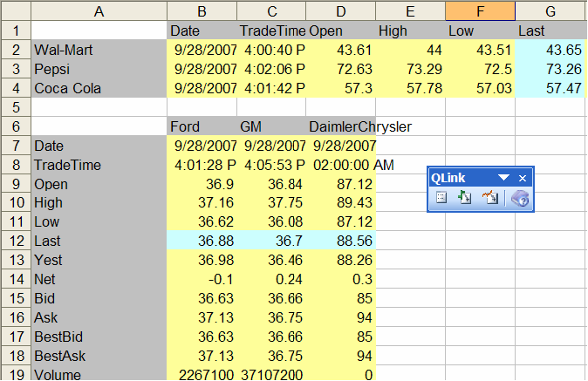Select Pepsi's Last value 73.26
This screenshot has height=381, width=588.
pyautogui.click(x=550, y=69)
